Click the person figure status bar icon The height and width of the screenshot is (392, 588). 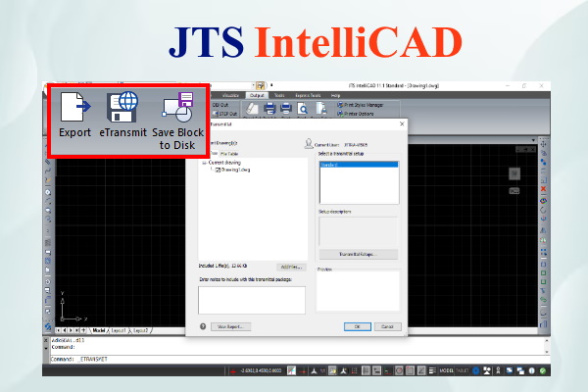[498, 370]
